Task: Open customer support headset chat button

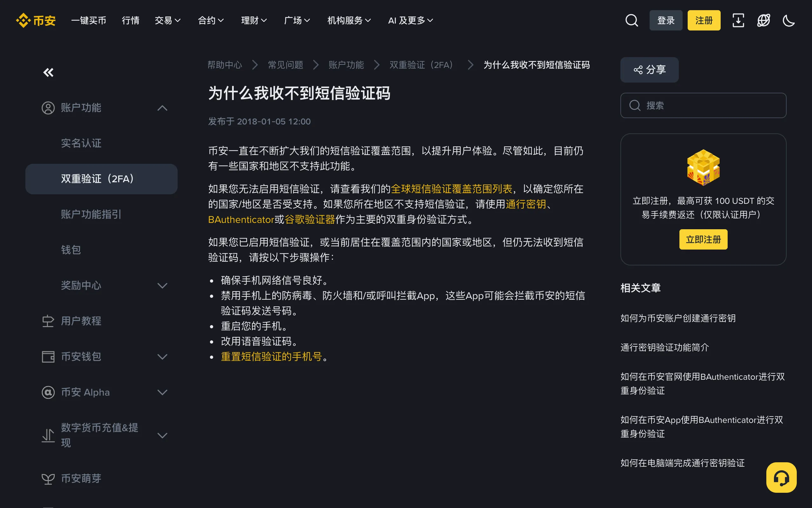Action: coord(781,478)
